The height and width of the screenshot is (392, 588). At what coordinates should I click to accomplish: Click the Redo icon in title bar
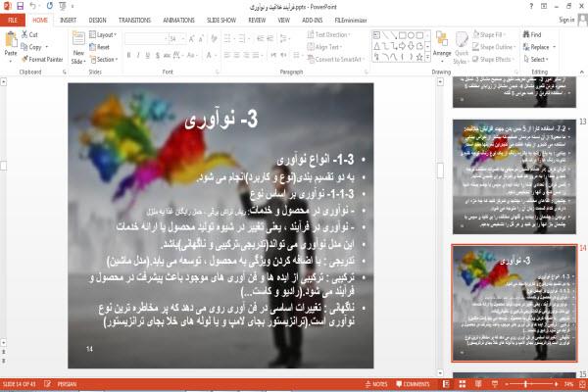[x=50, y=7]
